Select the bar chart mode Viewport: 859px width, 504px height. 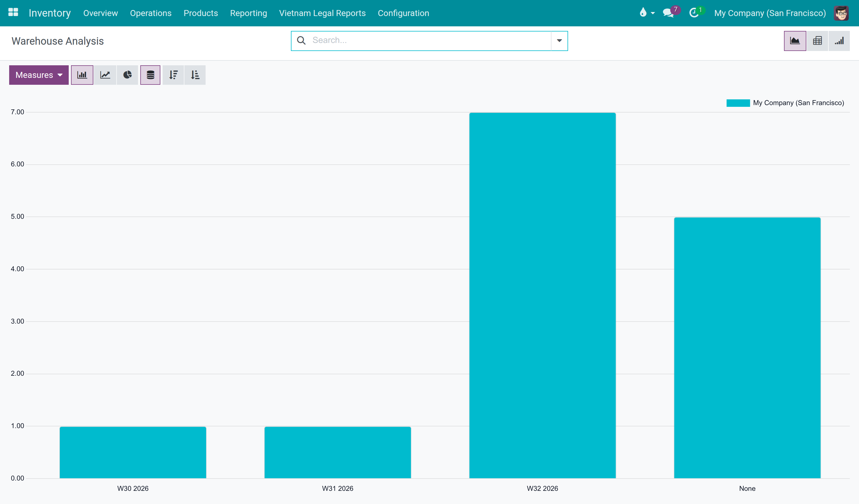pyautogui.click(x=82, y=75)
